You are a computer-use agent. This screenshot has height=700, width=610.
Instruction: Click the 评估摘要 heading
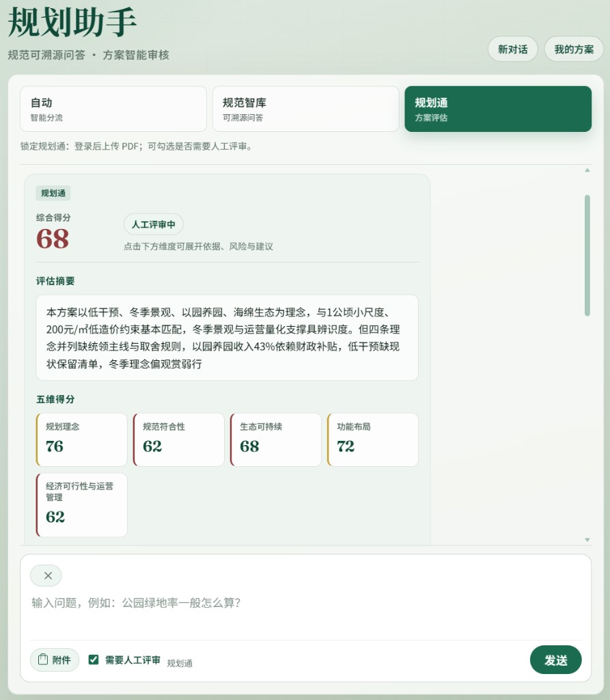(55, 281)
